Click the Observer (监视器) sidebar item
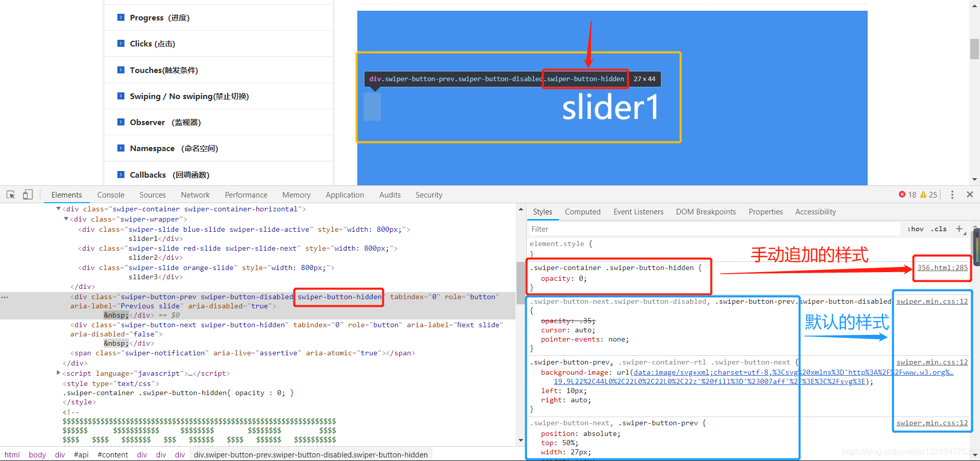The image size is (980, 461). [x=165, y=122]
